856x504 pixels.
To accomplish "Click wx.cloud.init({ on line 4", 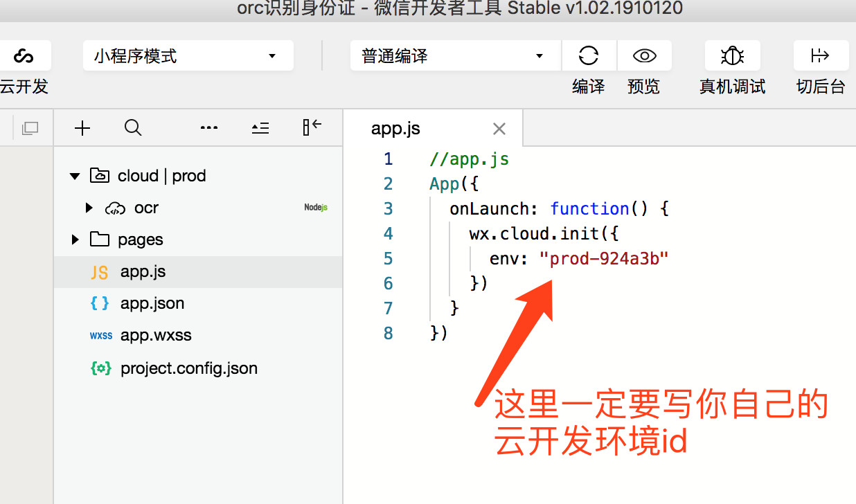I will coord(544,234).
